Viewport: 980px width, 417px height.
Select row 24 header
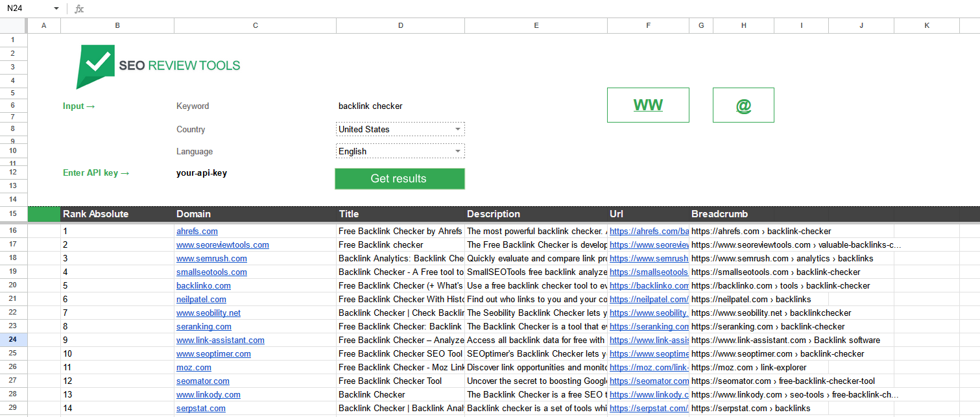tap(14, 340)
